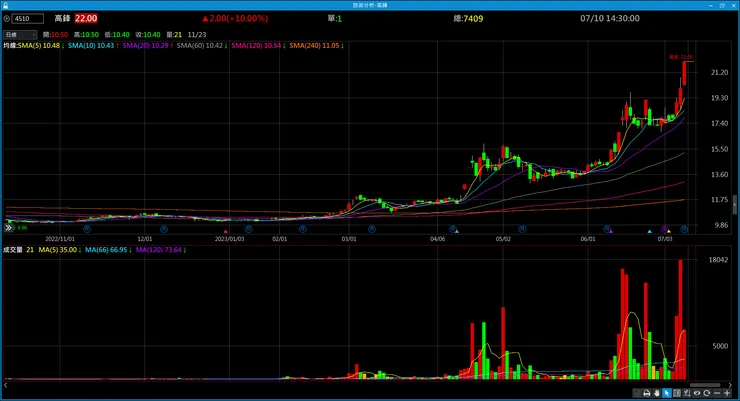
Task: Click the lock icon in title bar
Action: 5,5
